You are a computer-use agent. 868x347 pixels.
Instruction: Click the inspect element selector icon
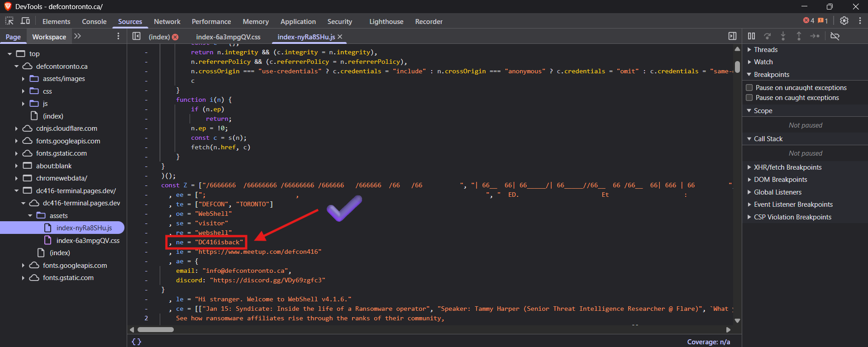click(x=10, y=21)
